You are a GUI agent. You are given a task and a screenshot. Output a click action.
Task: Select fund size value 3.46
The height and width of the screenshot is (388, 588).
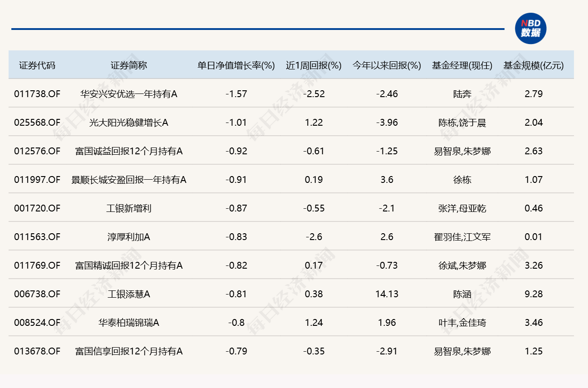coord(534,323)
